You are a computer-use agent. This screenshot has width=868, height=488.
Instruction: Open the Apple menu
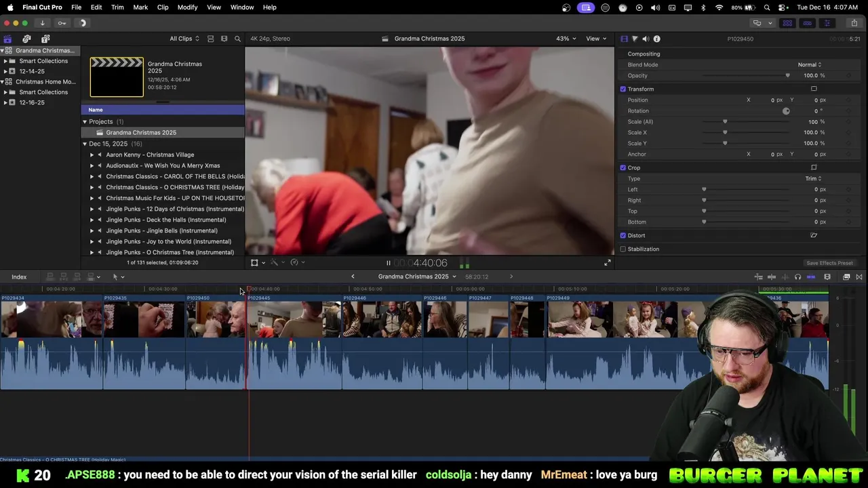pyautogui.click(x=10, y=7)
